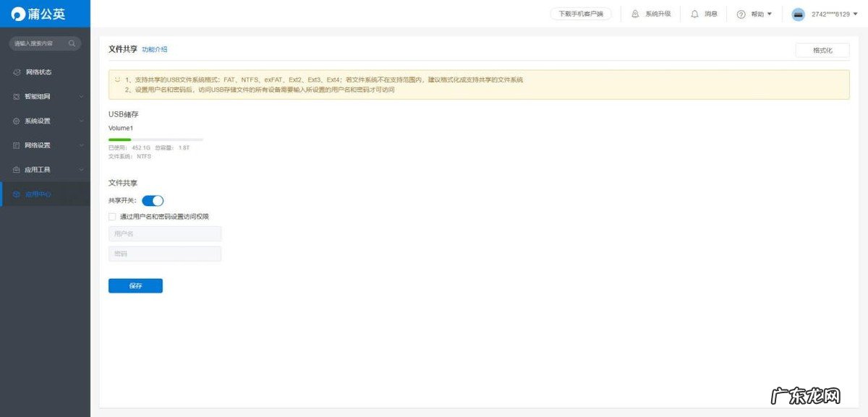Click the 格式化 button
Image resolution: width=868 pixels, height=417 pixels.
822,51
